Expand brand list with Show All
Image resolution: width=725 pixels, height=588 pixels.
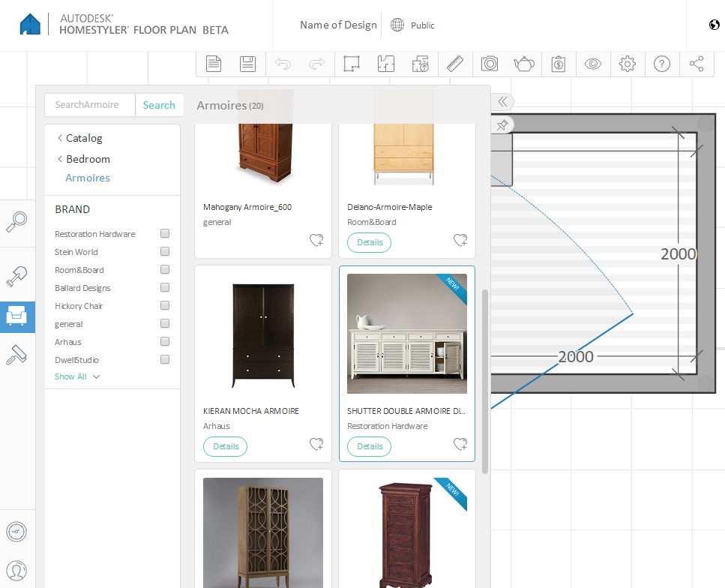[76, 376]
